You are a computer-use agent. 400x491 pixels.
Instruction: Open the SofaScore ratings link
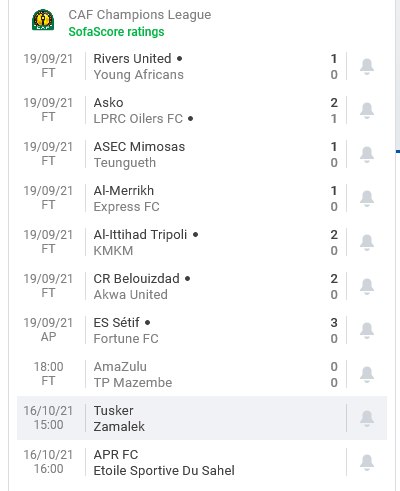116,32
